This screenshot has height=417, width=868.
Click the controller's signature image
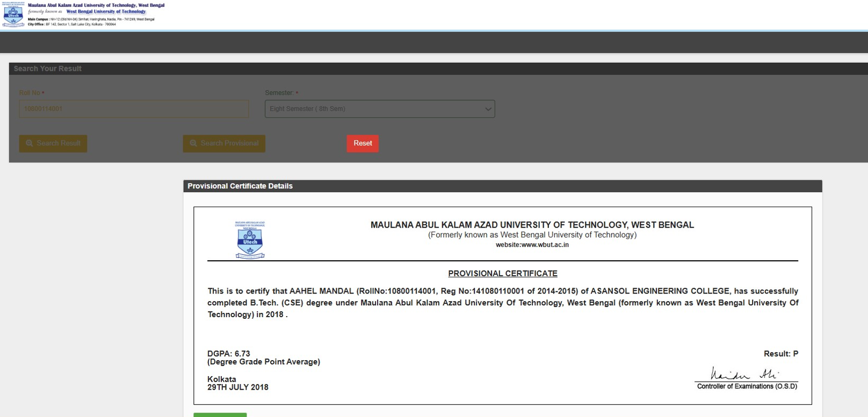(x=745, y=374)
